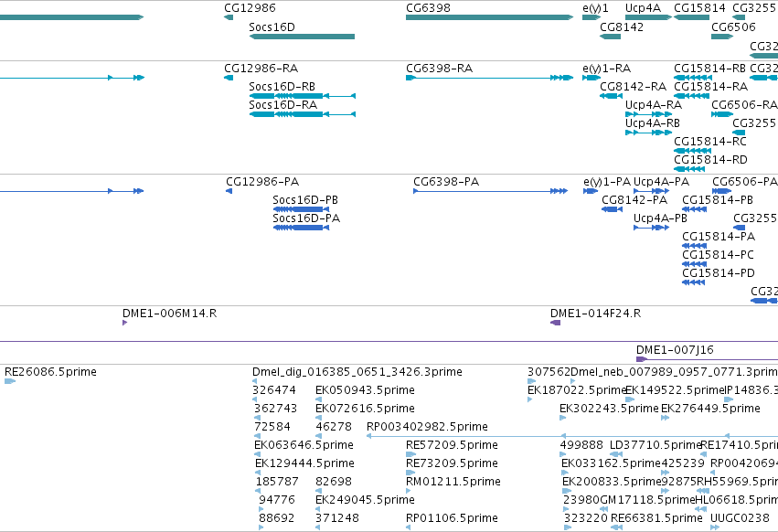Click the RP01106.5prime EST label
778x532 pixels.
click(x=452, y=518)
